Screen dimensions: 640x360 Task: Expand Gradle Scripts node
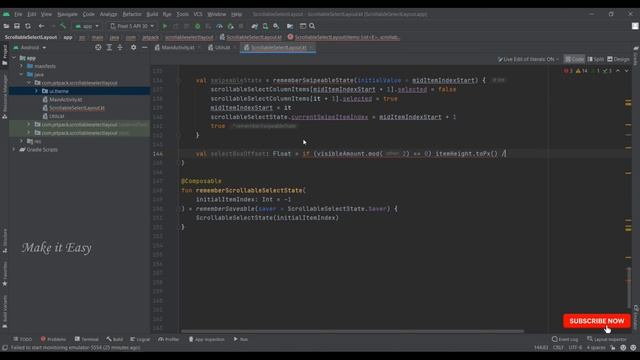14,150
